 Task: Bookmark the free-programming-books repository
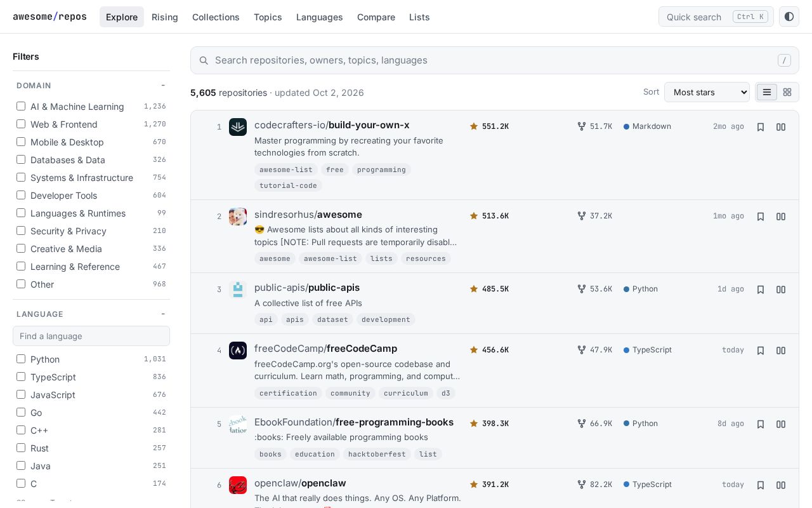coord(761,424)
